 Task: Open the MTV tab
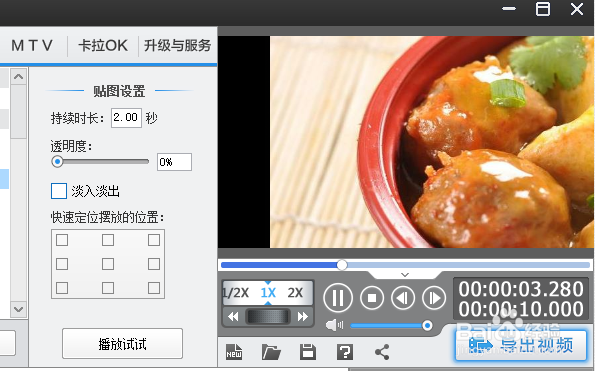pos(32,46)
